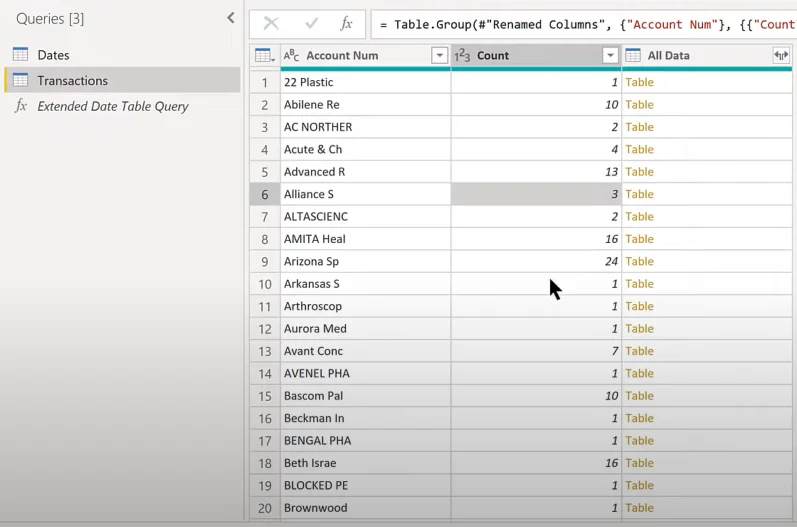Image resolution: width=797 pixels, height=527 pixels.
Task: Click the Transactions table icon
Action: point(20,80)
